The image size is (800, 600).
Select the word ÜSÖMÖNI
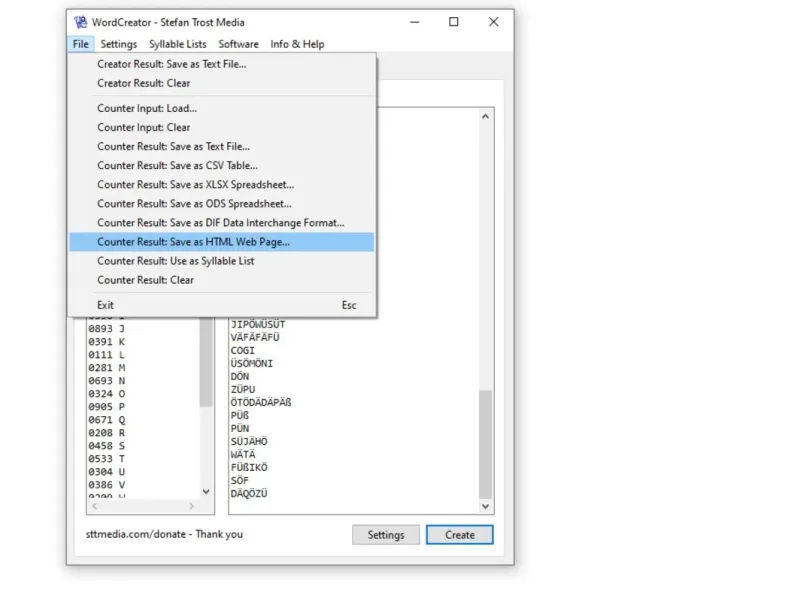tap(252, 363)
